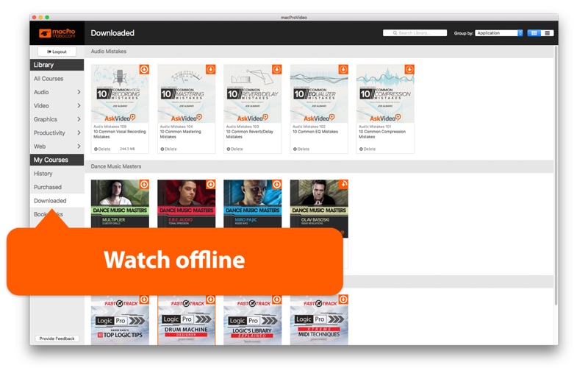Click download badge on Miro Pajic course
The width and height of the screenshot is (588, 368).
(277, 185)
